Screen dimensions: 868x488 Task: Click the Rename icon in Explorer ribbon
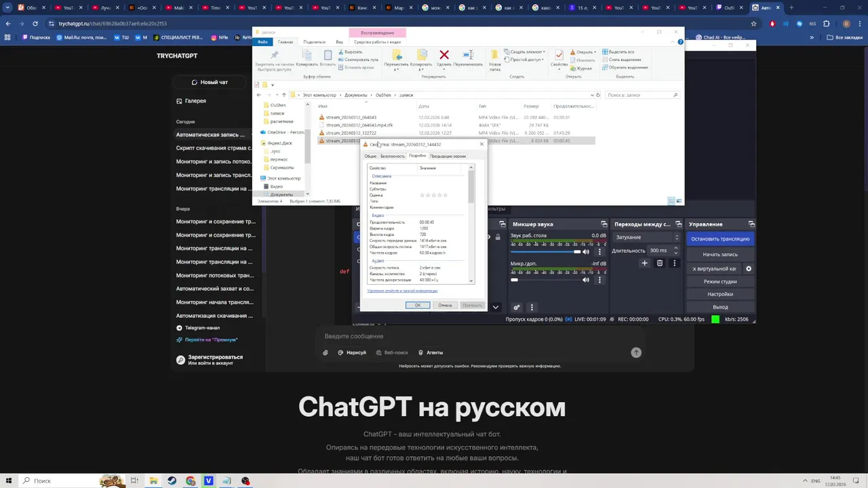[x=468, y=55]
